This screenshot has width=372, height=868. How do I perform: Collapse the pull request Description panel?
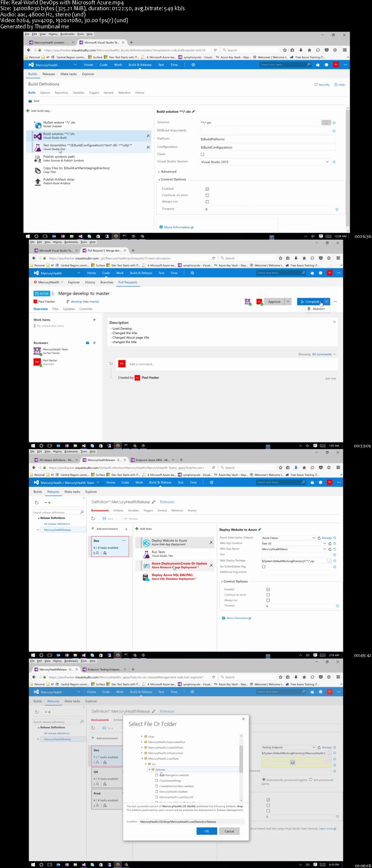pos(334,322)
